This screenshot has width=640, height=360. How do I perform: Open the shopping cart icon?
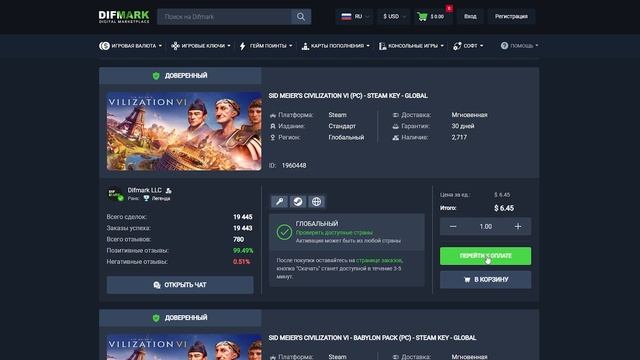(x=422, y=17)
